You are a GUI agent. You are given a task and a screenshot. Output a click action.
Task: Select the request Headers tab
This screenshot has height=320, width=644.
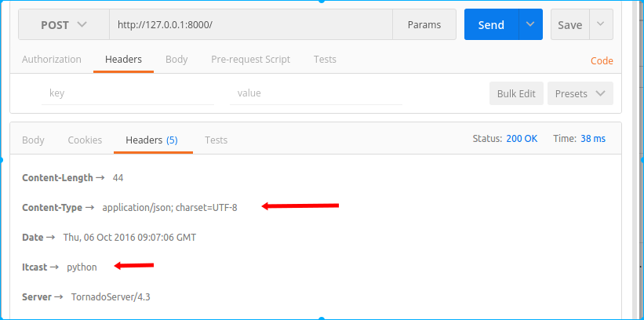tap(123, 60)
